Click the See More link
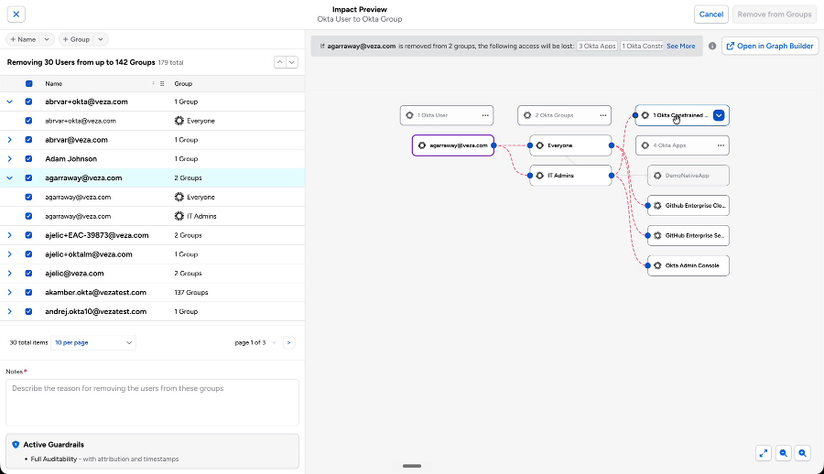824x474 pixels. (681, 46)
